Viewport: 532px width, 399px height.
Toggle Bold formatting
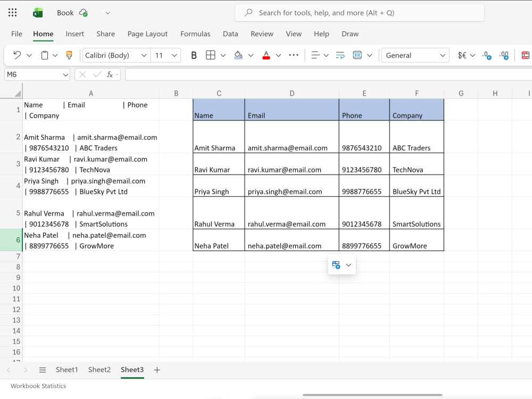coord(194,55)
